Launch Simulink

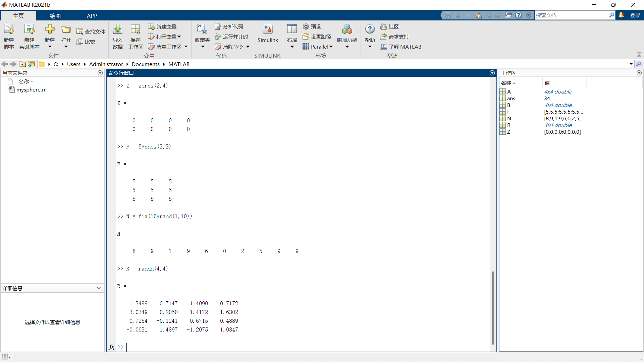[x=268, y=34]
